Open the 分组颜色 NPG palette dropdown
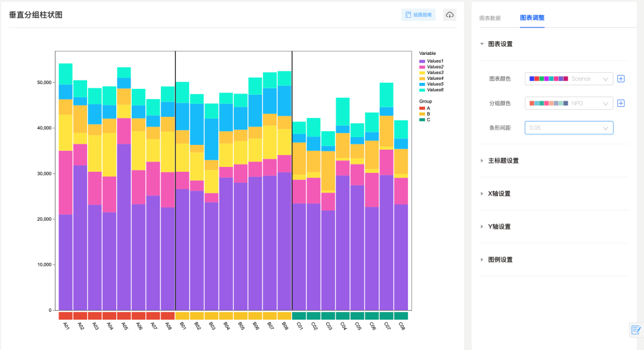The height and width of the screenshot is (350, 644). (x=569, y=103)
